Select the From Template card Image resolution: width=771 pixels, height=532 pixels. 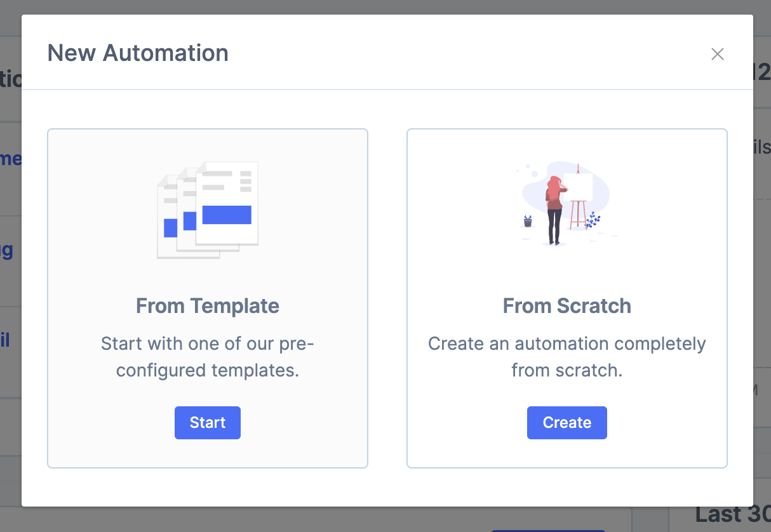tap(208, 298)
